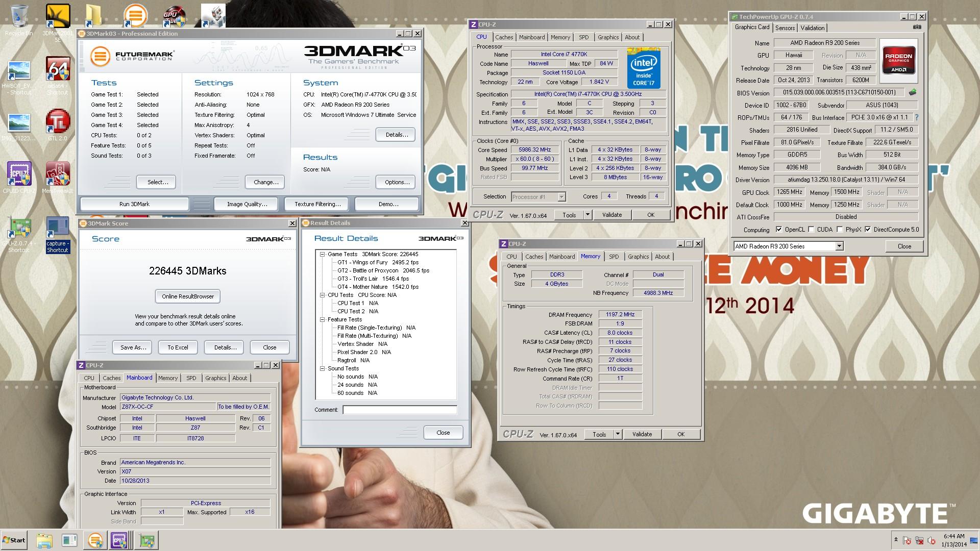Click Run 3DMark button
Viewport: 980px width, 551px height.
click(135, 204)
